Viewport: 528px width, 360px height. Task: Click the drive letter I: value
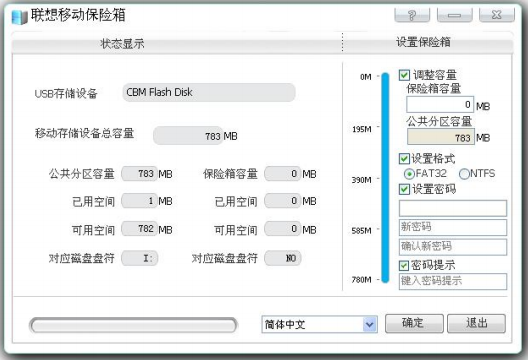[139, 258]
